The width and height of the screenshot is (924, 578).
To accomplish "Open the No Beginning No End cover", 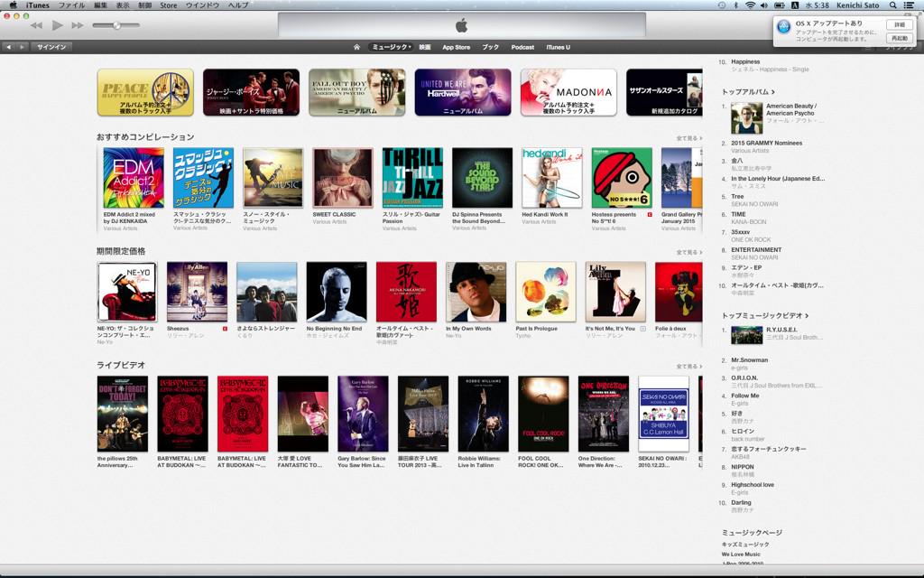I will pos(337,292).
